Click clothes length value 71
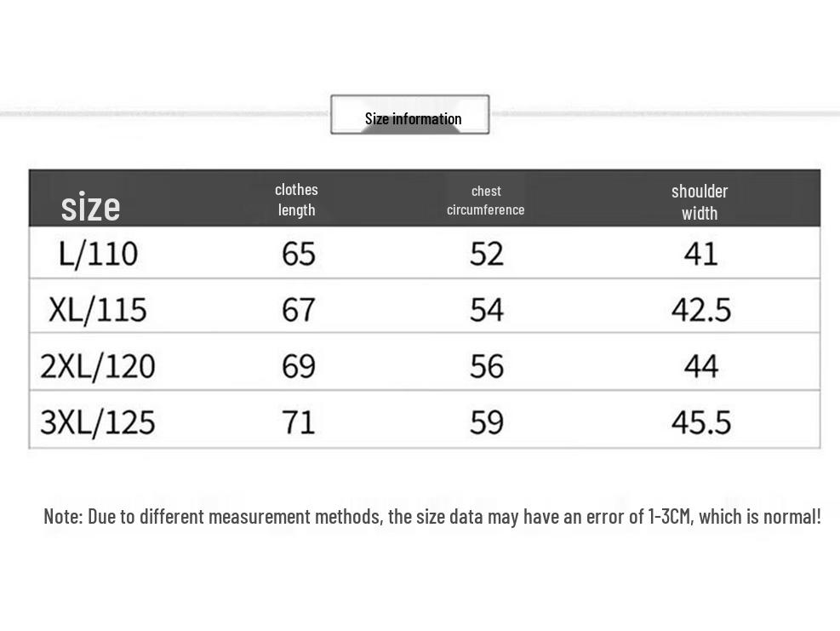The height and width of the screenshot is (631, 840). [x=299, y=422]
